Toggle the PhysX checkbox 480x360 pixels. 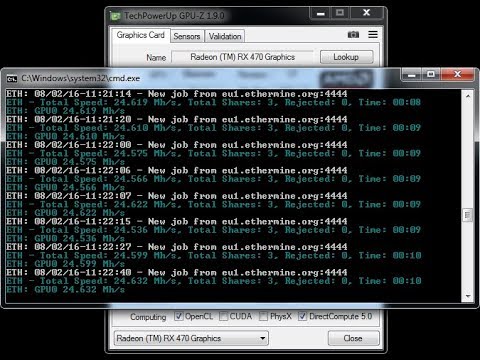[x=263, y=316]
